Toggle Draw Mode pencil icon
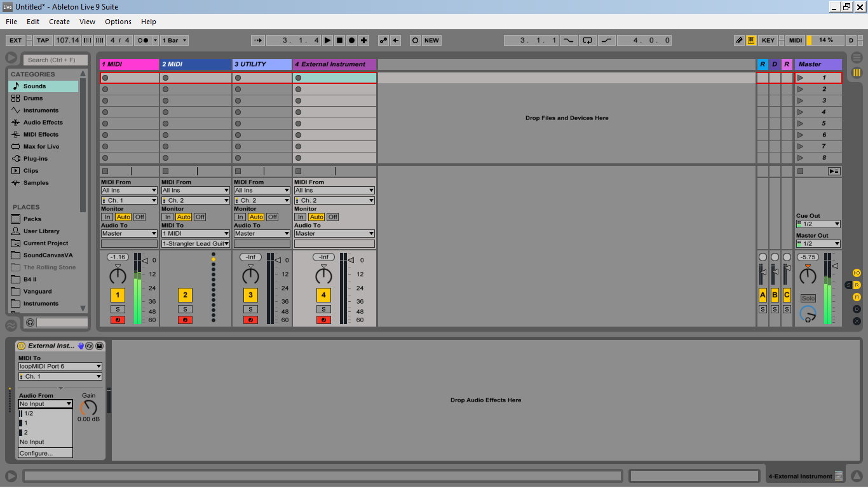 (x=739, y=40)
